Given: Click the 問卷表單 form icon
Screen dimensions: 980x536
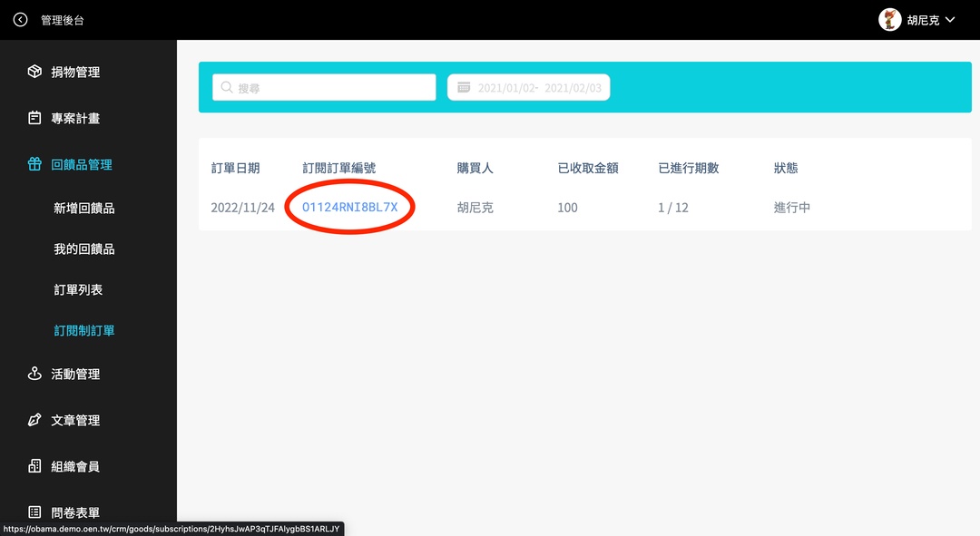Looking at the screenshot, I should pyautogui.click(x=34, y=512).
